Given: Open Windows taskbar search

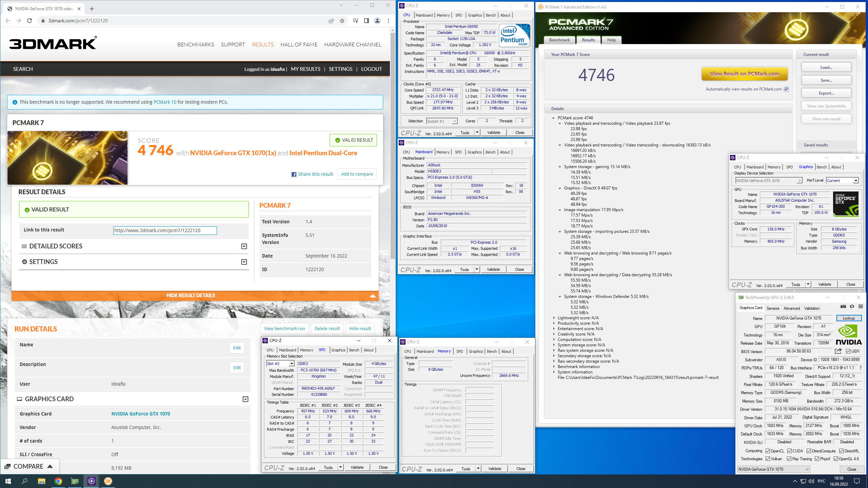Looking at the screenshot, I should 24,481.
